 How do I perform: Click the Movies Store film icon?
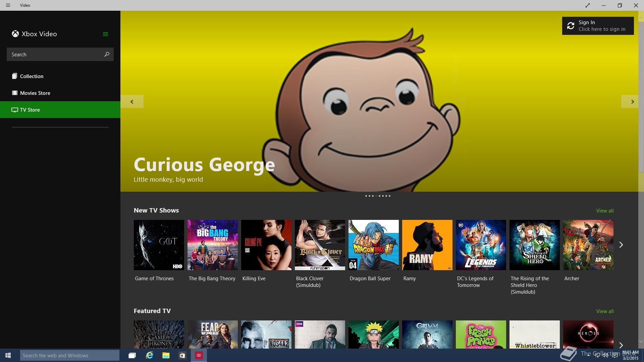[x=14, y=93]
